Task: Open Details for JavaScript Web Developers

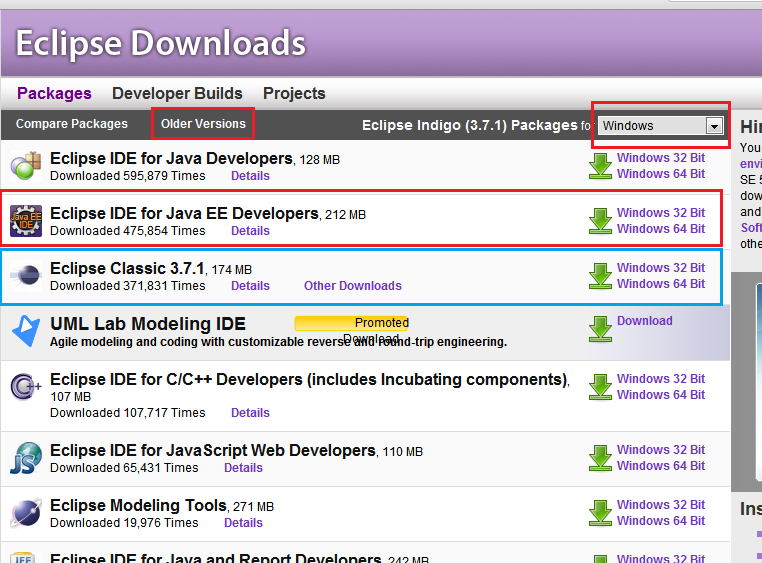Action: 243,468
